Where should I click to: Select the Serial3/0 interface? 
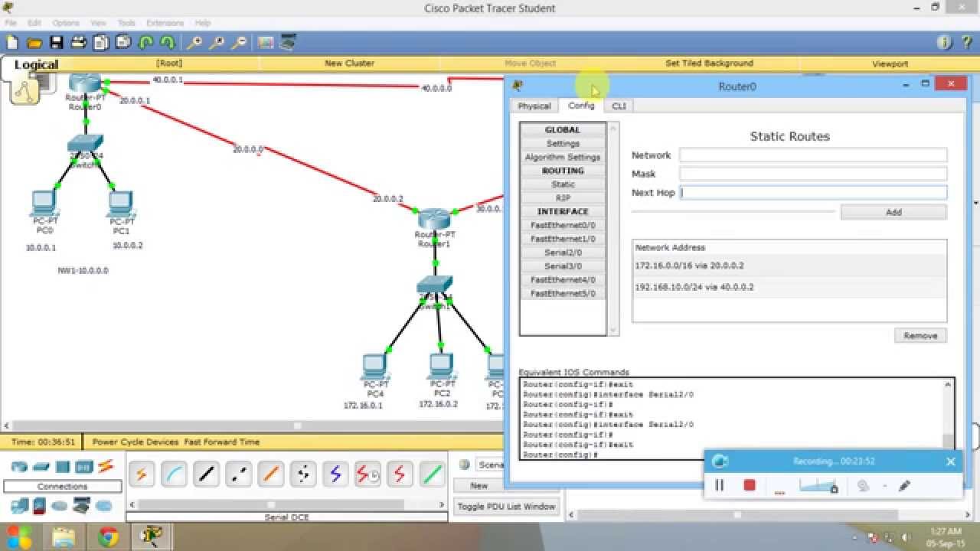[x=563, y=266]
